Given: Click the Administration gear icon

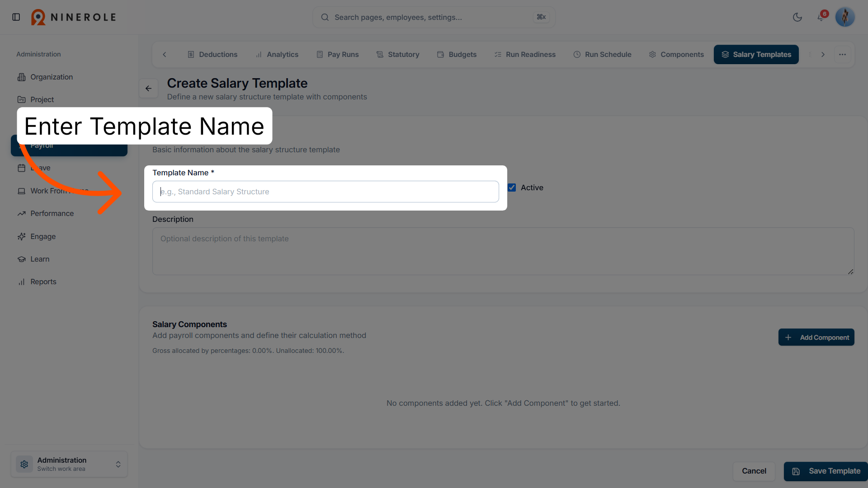Looking at the screenshot, I should [x=24, y=465].
